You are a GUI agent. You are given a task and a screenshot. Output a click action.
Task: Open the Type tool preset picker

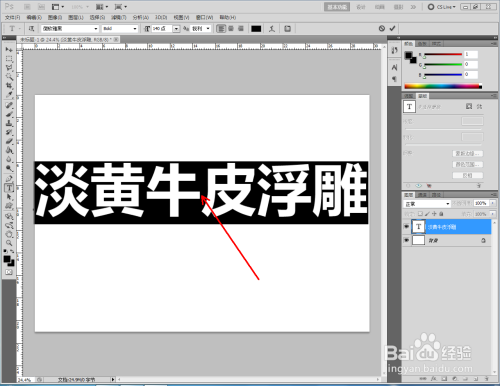14,29
